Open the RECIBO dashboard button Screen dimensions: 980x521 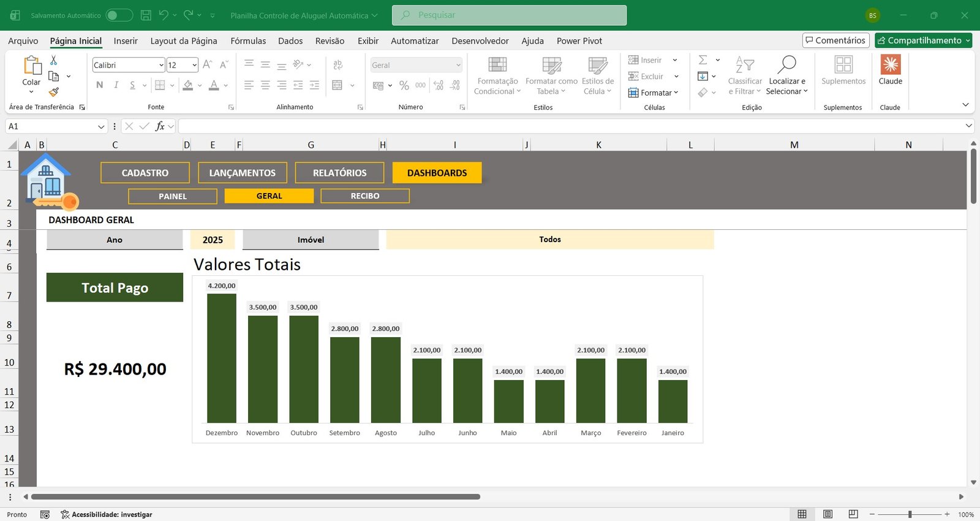[365, 196]
